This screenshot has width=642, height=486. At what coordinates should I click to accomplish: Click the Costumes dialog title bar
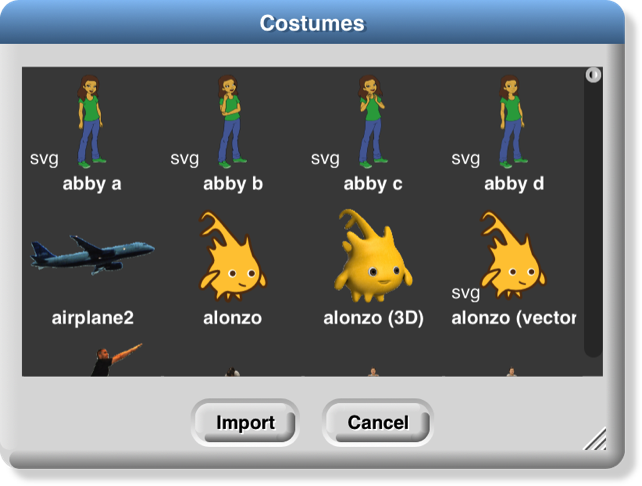(312, 23)
